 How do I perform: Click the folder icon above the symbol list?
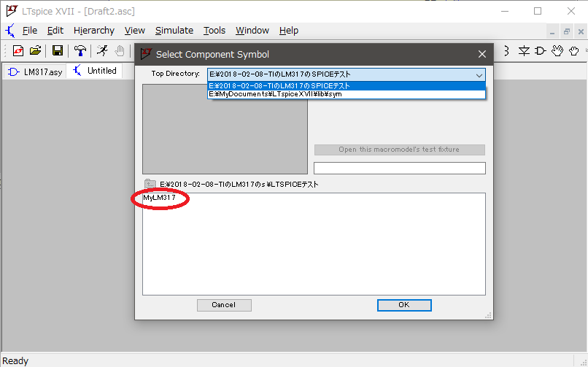(150, 184)
